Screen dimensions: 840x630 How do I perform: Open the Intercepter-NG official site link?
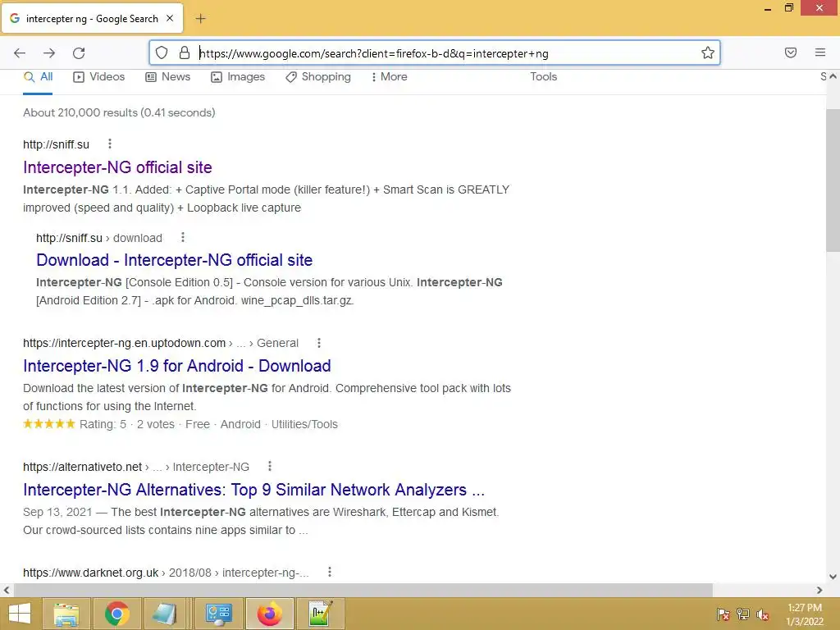[x=117, y=167]
